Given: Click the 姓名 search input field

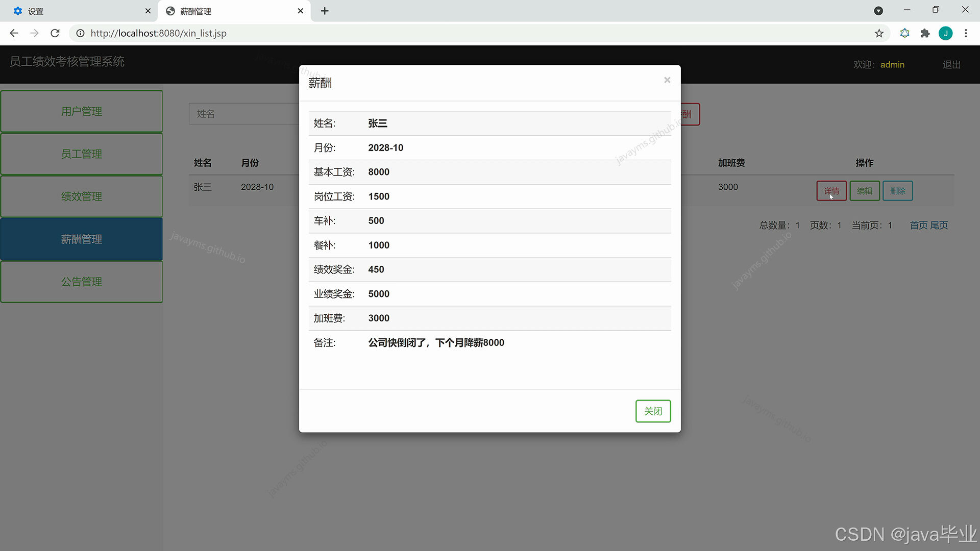Looking at the screenshot, I should (244, 114).
